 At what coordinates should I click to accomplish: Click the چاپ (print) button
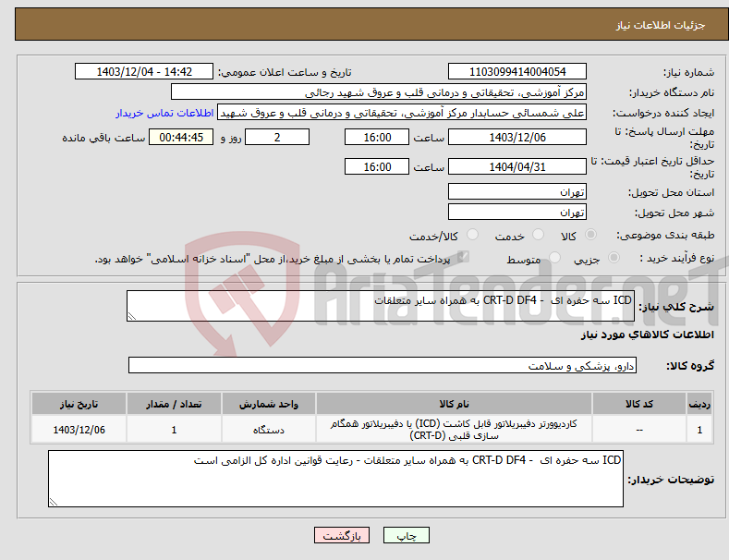click(406, 535)
